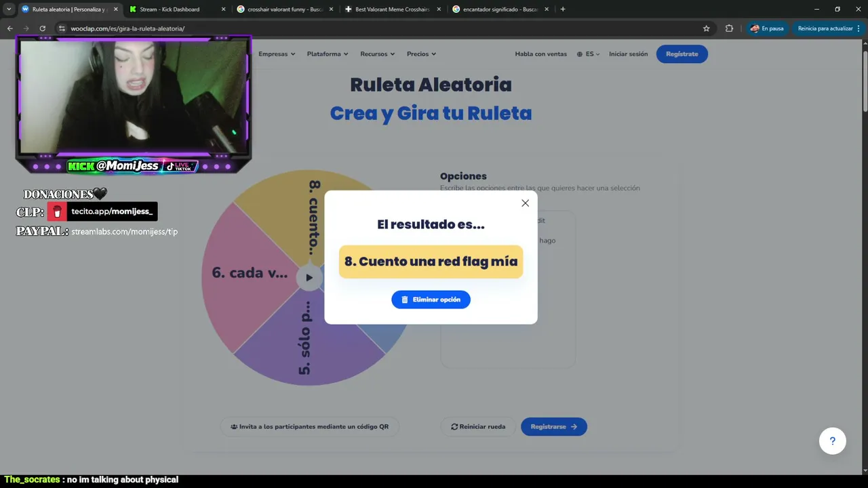Spin the wheel with the center play button

pos(309,277)
